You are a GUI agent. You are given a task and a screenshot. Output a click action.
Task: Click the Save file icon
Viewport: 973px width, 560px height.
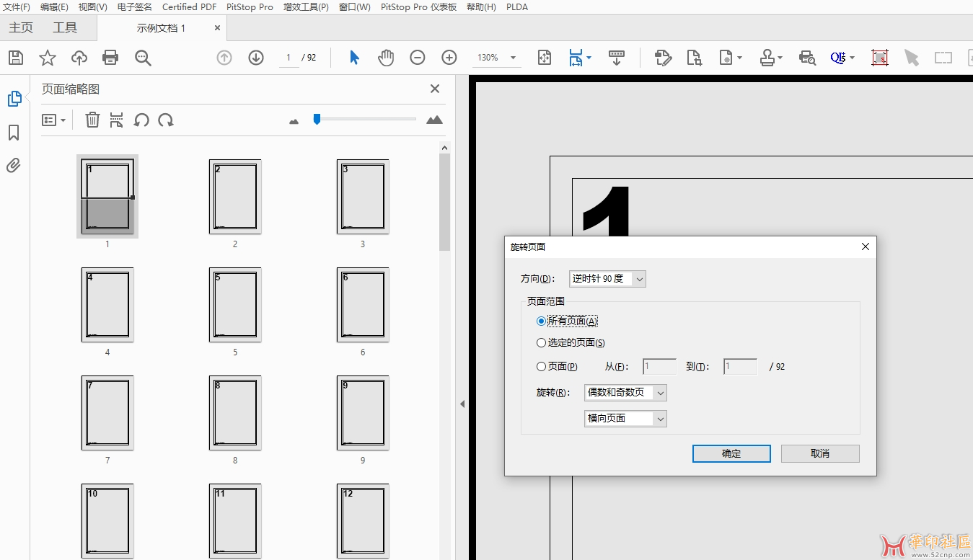(x=16, y=58)
